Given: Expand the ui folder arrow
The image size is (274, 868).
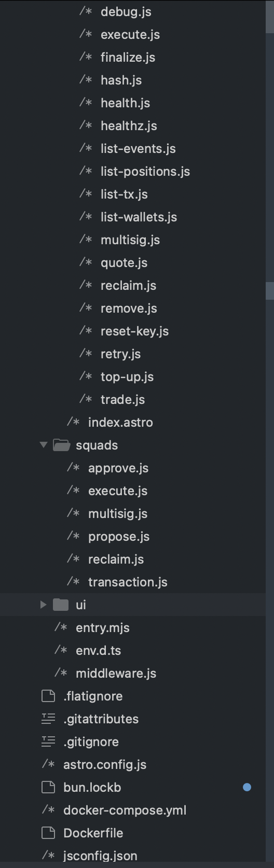Looking at the screenshot, I should (x=44, y=605).
